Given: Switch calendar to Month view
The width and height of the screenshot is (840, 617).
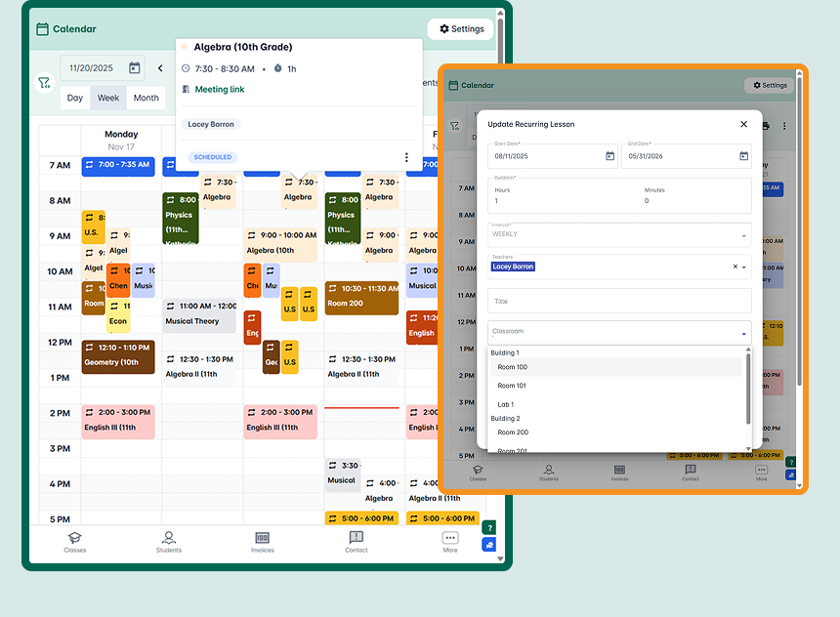Looking at the screenshot, I should click(x=147, y=98).
